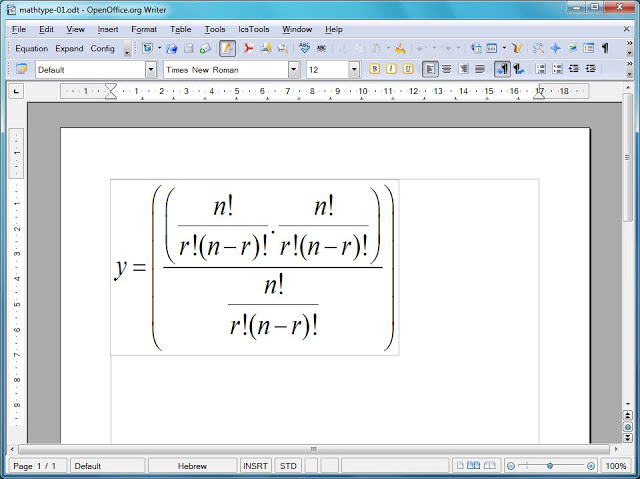
Task: Toggle Italic formatting
Action: point(391,69)
